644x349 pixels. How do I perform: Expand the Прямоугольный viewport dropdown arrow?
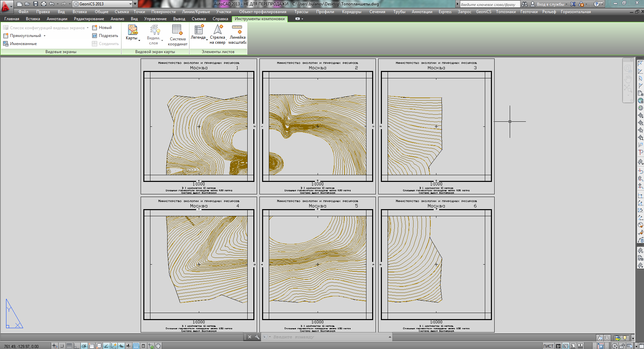[44, 36]
